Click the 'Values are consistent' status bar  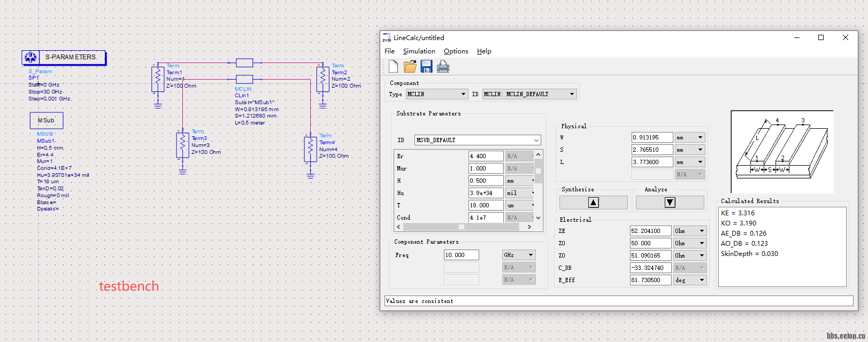click(619, 301)
